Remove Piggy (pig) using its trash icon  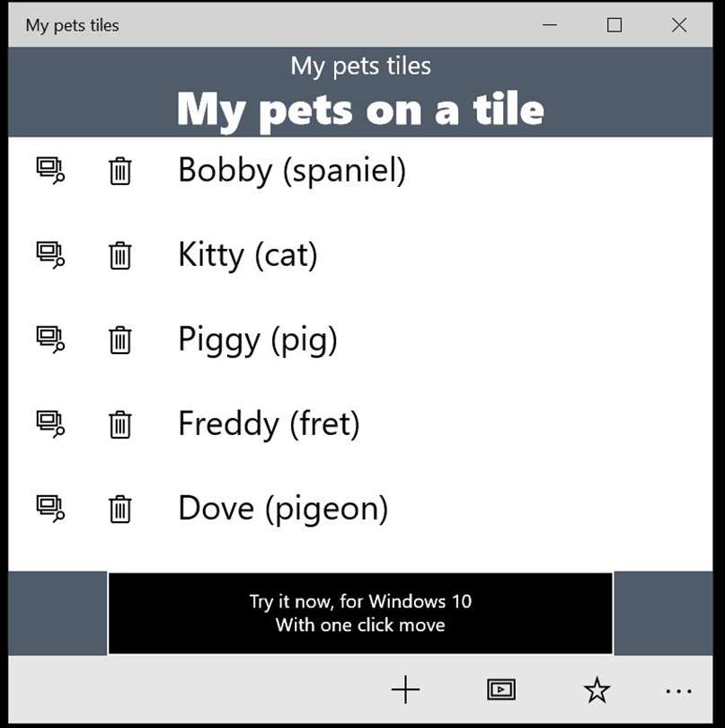119,340
